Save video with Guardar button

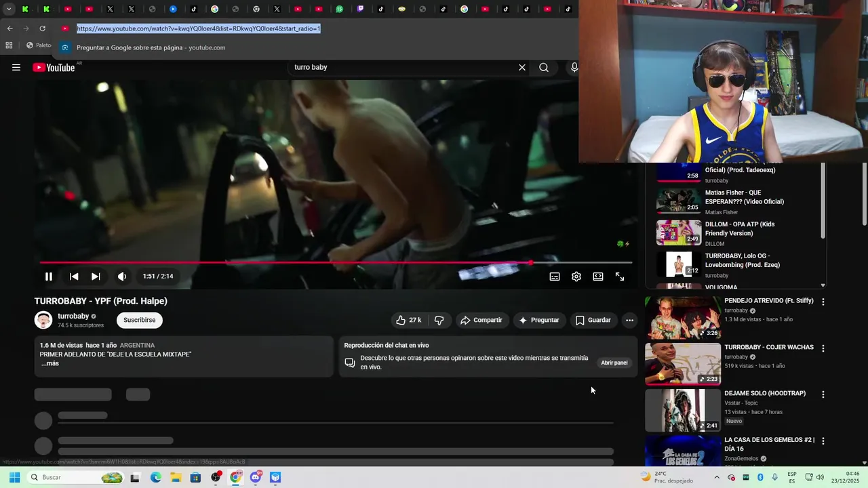click(x=593, y=320)
